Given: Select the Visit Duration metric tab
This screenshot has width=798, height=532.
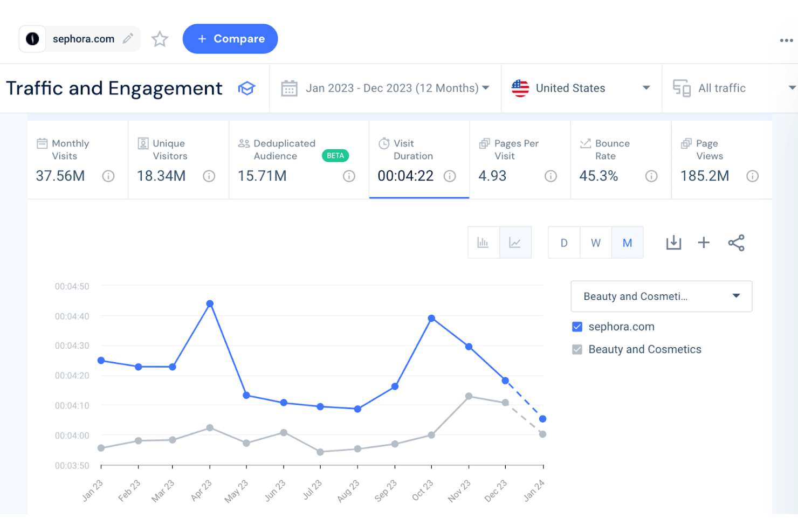Looking at the screenshot, I should point(419,160).
